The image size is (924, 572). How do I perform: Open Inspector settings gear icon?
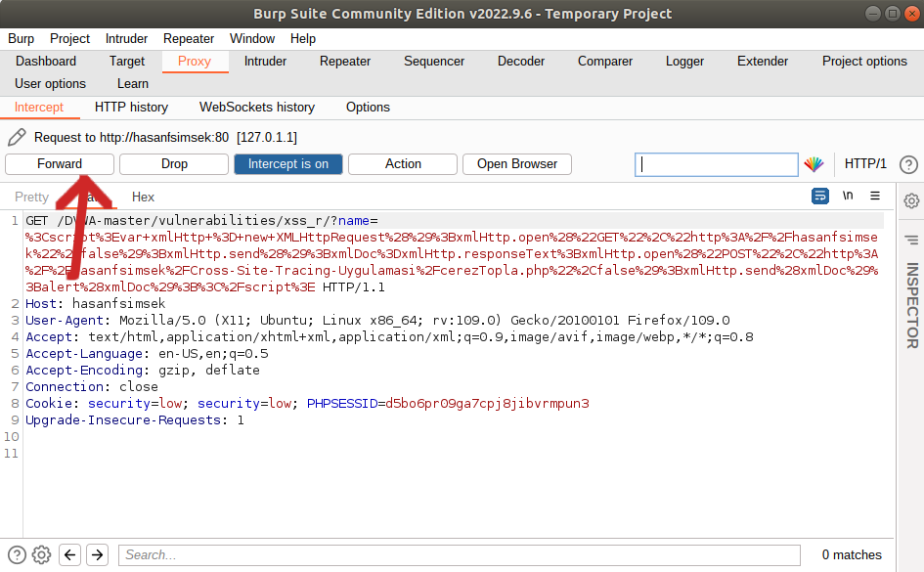[911, 200]
